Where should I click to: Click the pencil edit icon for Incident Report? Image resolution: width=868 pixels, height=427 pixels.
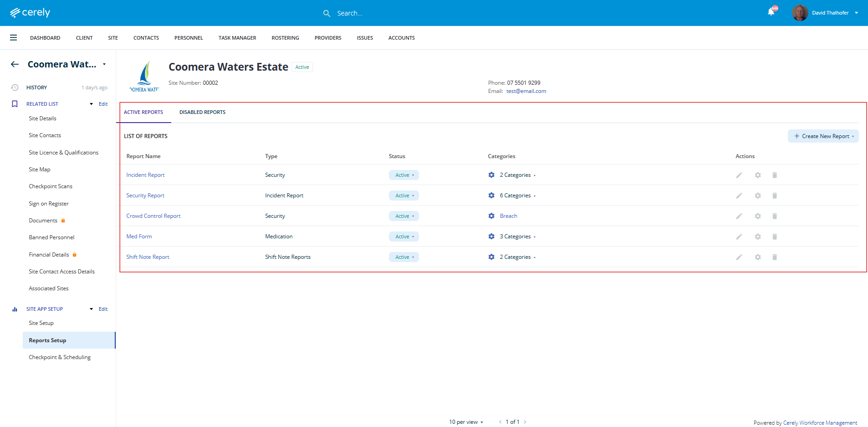pyautogui.click(x=739, y=175)
